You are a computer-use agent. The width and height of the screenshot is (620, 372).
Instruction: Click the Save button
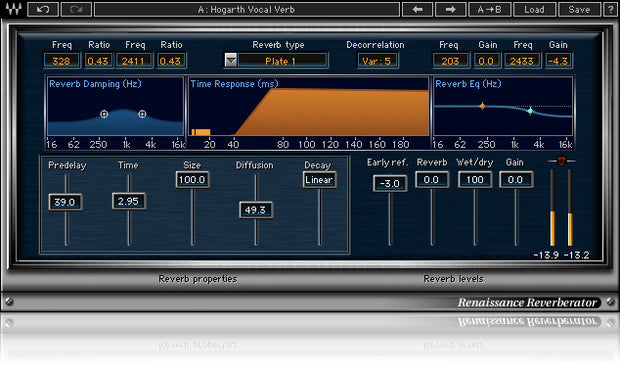pos(579,9)
